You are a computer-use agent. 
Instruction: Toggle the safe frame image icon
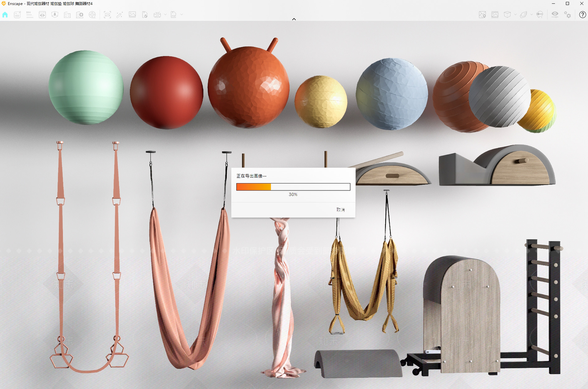coord(495,15)
